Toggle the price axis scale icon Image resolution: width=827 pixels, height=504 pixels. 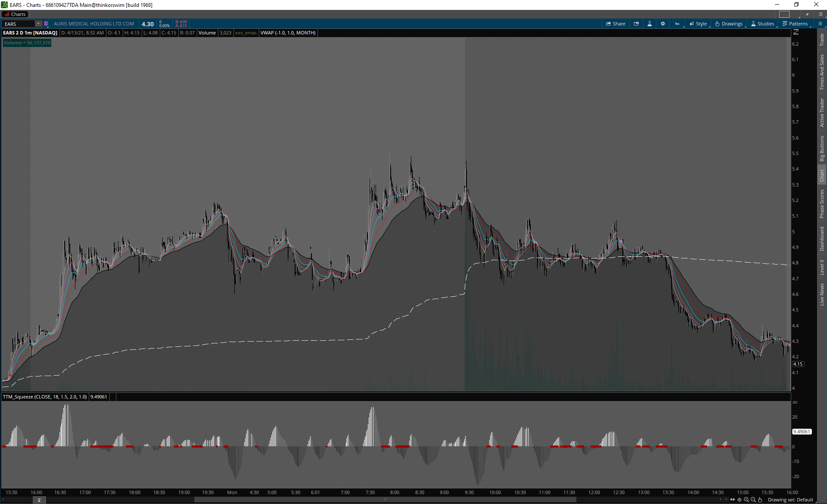pos(796,32)
